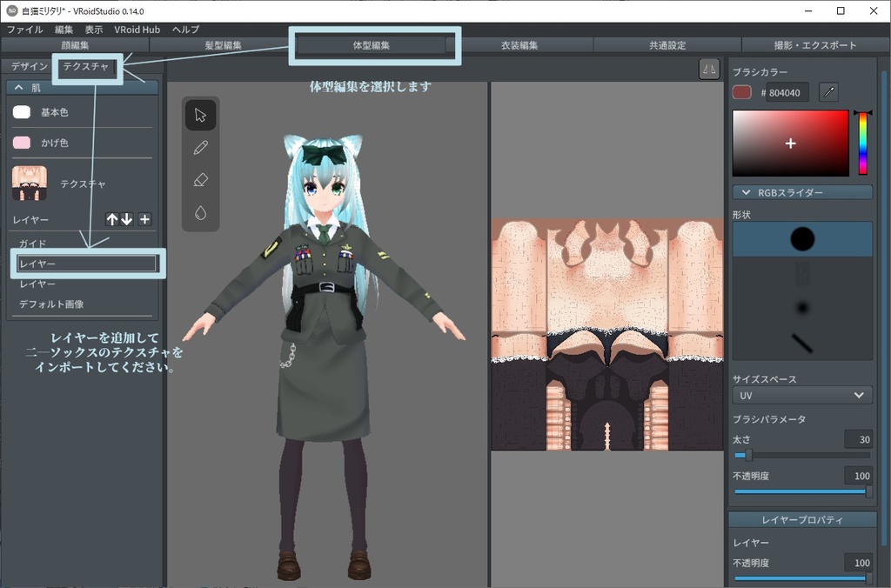Image resolution: width=891 pixels, height=588 pixels.
Task: Select the hard round brush shape under 形状
Action: 801,239
